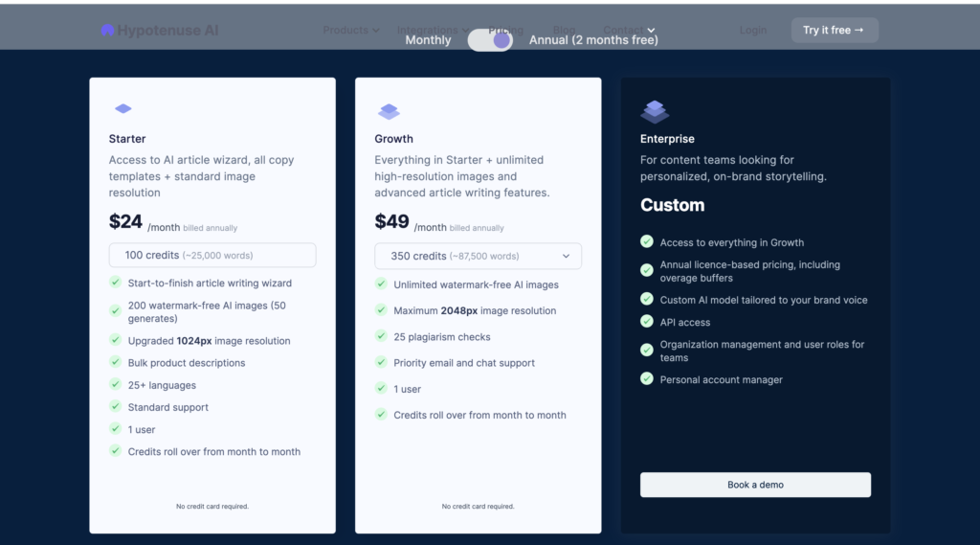Expand the Integrations menu in the navbar
The image size is (980, 545).
pyautogui.click(x=433, y=30)
